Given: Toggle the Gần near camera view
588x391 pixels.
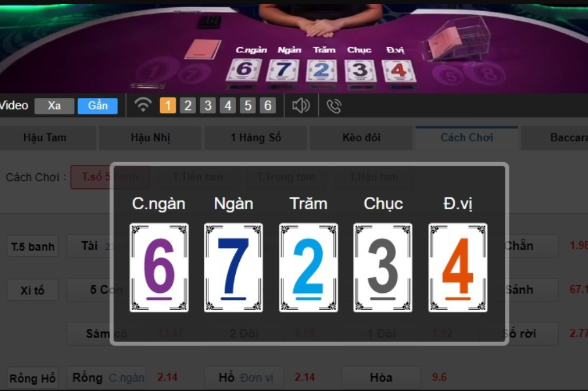Looking at the screenshot, I should 97,106.
